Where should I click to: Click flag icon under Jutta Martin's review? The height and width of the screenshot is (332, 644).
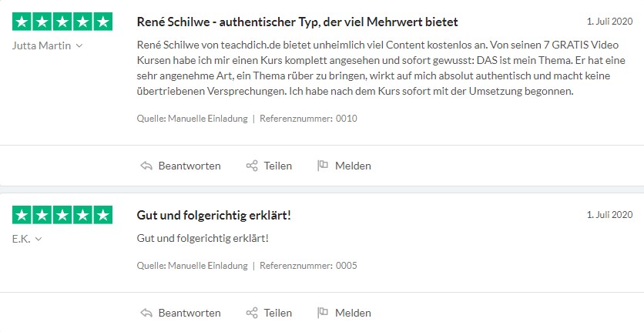click(323, 165)
